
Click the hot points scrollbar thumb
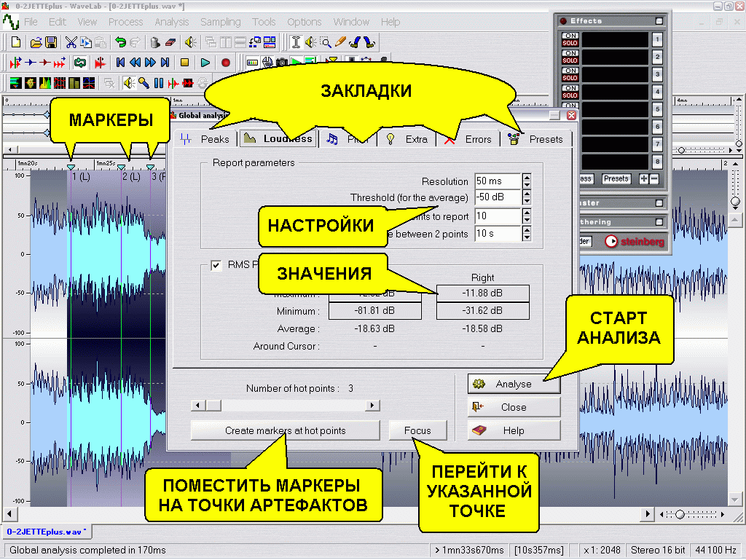213,406
